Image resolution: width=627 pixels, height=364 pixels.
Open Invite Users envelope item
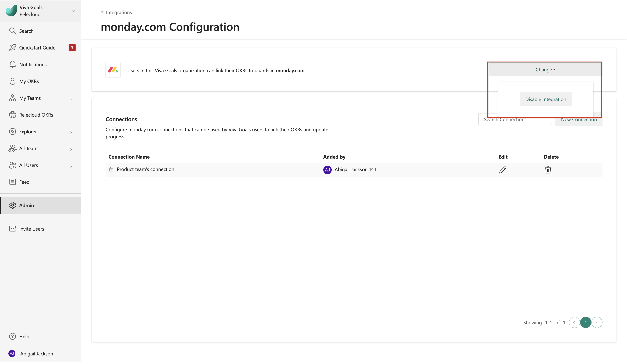(12, 229)
